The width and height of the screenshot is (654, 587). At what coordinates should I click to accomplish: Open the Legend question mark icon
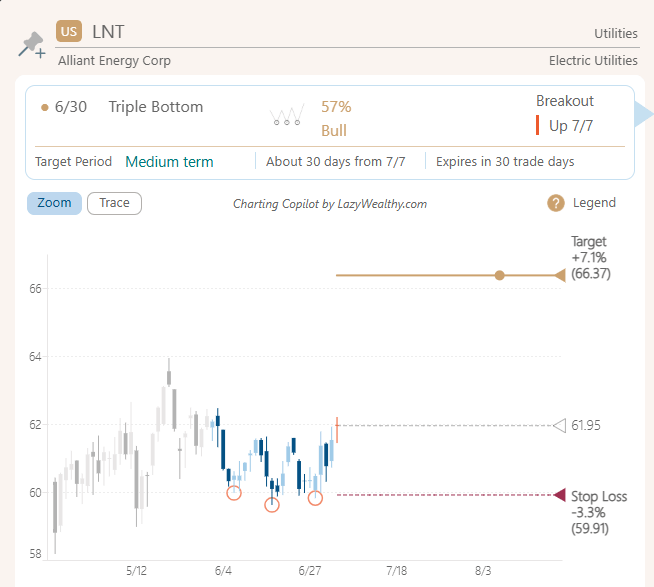point(556,203)
